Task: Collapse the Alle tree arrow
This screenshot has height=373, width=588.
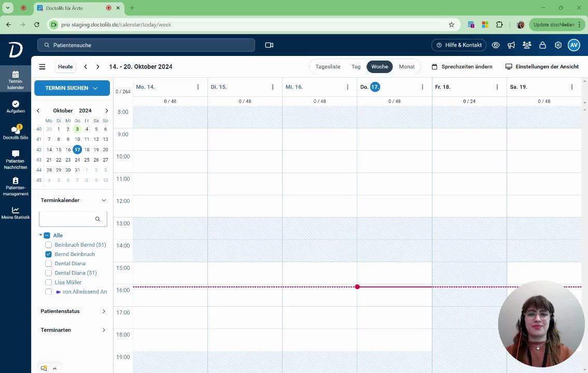Action: [40, 235]
